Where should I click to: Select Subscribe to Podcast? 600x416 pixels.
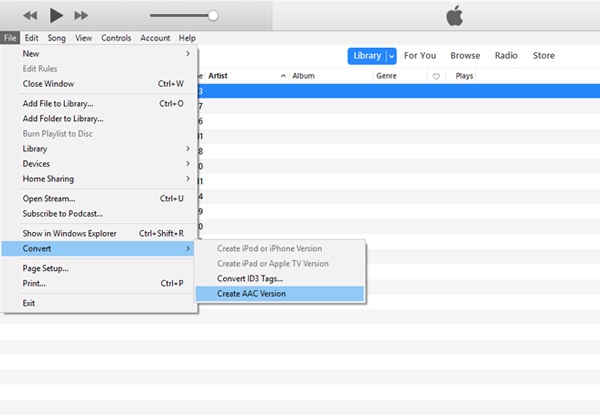click(x=99, y=214)
